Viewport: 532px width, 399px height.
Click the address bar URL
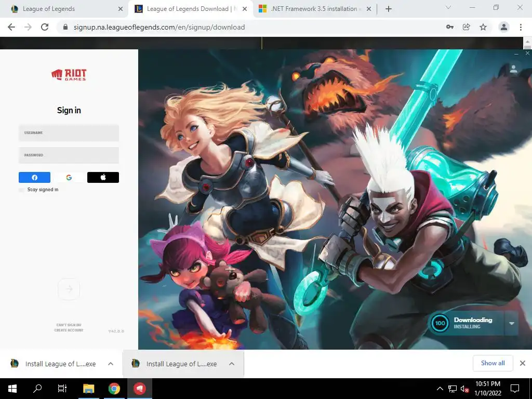pyautogui.click(x=159, y=27)
